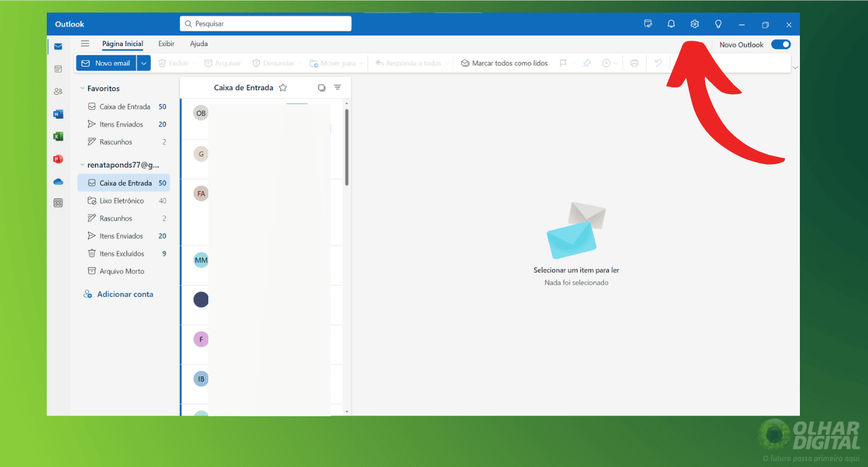The height and width of the screenshot is (467, 868).
Task: Open Itens Enviados under Favoritos
Action: (x=124, y=124)
